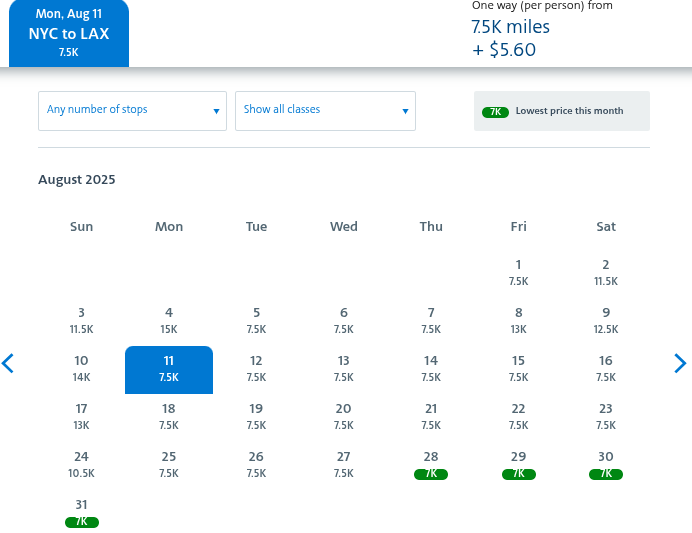Select August 14 at 7.5K
This screenshot has width=692, height=533.
click(x=431, y=370)
